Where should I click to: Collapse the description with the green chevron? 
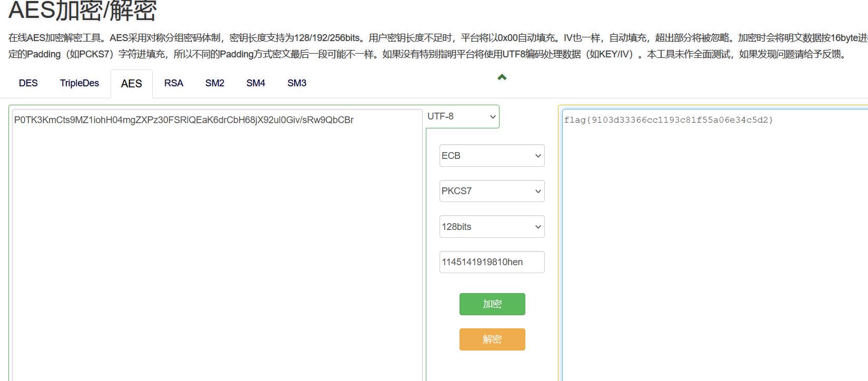[x=502, y=77]
